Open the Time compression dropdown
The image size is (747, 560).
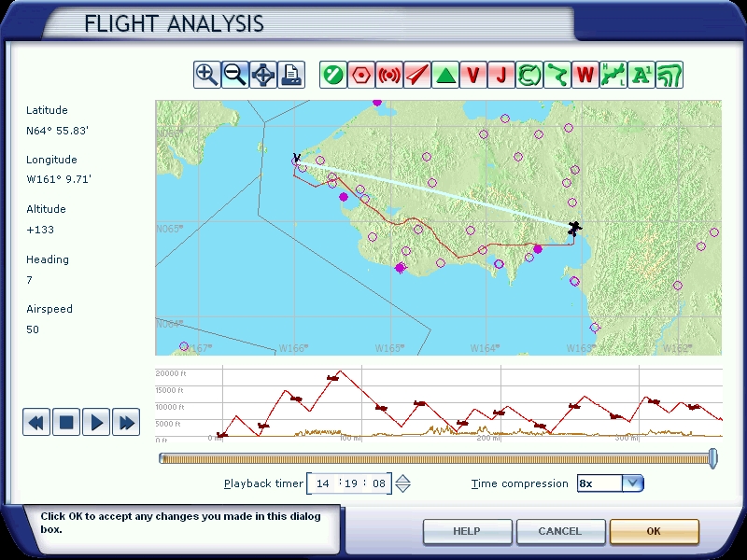pyautogui.click(x=633, y=483)
